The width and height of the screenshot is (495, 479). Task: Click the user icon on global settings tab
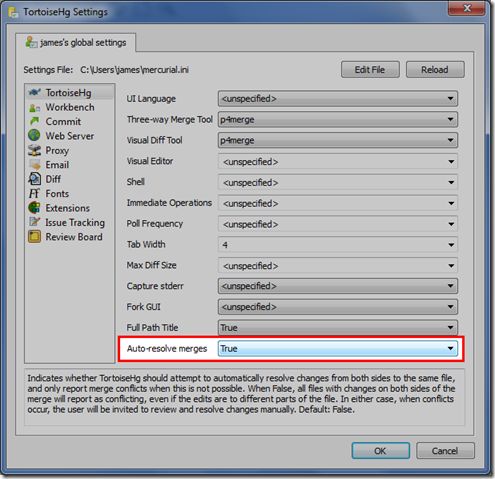pos(32,42)
